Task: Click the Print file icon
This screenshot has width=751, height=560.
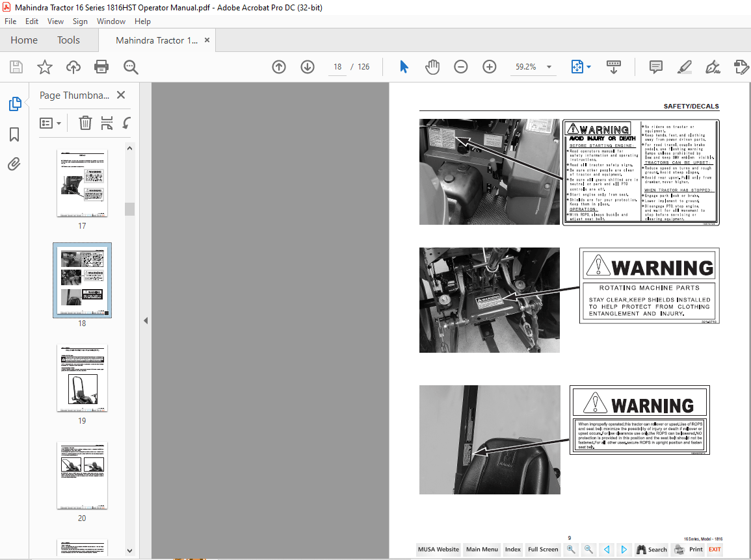Action: tap(101, 67)
